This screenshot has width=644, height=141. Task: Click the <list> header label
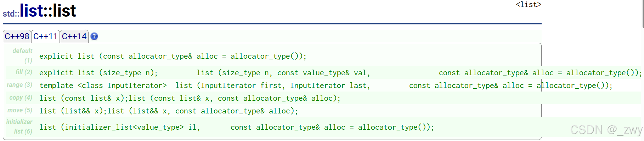(x=529, y=5)
